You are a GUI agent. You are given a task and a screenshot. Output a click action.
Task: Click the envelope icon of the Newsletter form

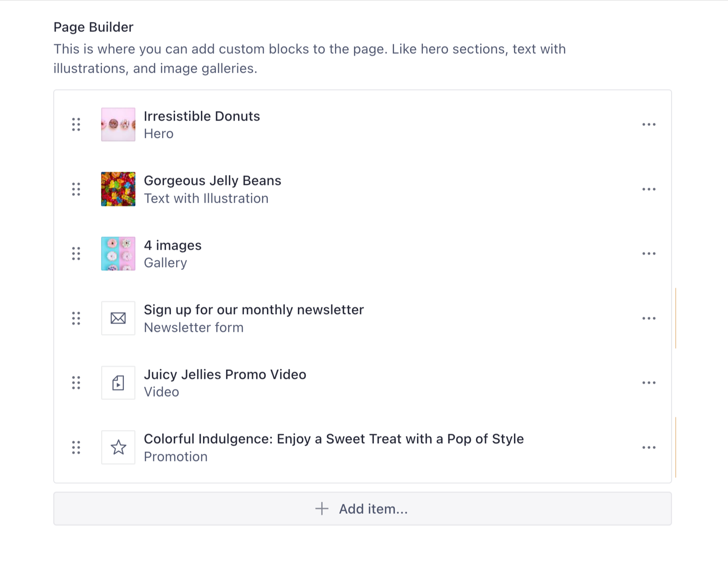point(118,318)
